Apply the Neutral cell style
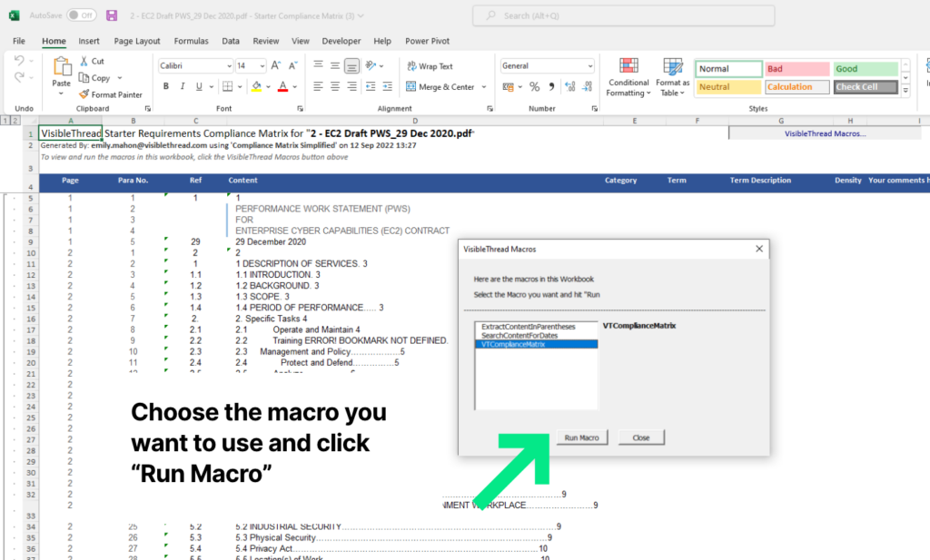The image size is (930, 560). [728, 87]
